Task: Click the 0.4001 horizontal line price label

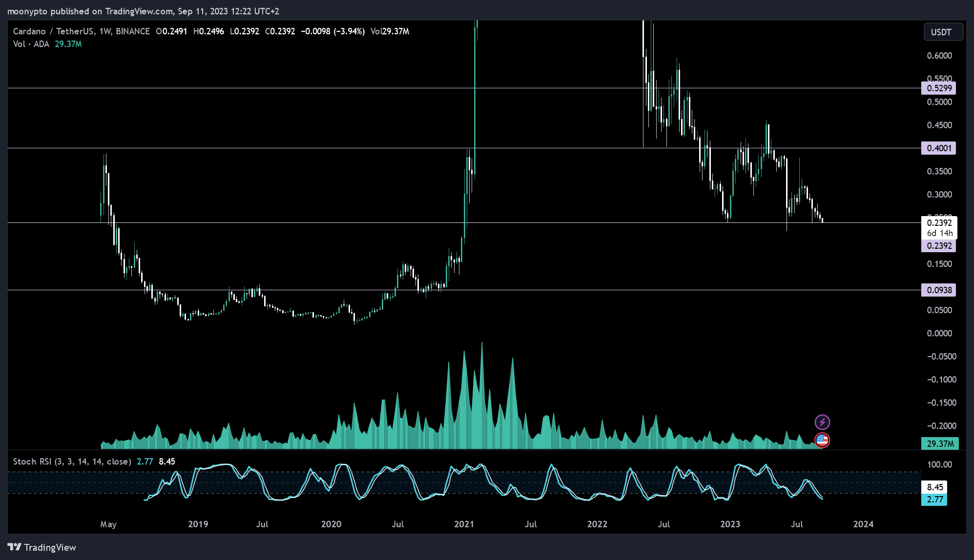Action: (938, 148)
